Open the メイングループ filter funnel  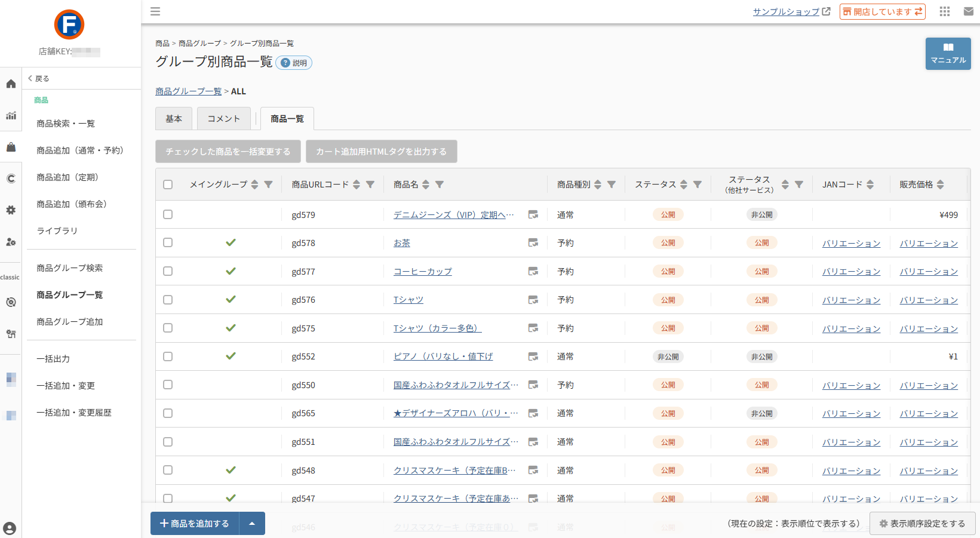click(x=269, y=185)
